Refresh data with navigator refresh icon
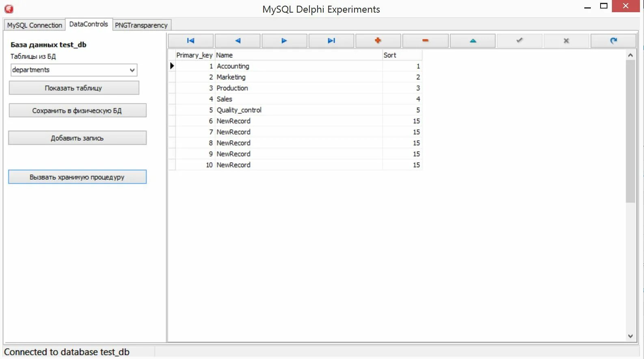The width and height of the screenshot is (644, 359). (x=613, y=41)
